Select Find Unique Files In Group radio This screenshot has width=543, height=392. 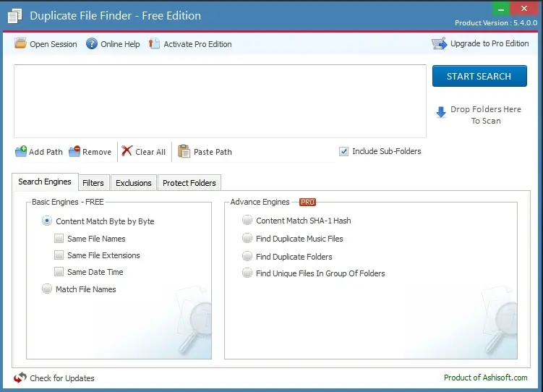coord(247,273)
